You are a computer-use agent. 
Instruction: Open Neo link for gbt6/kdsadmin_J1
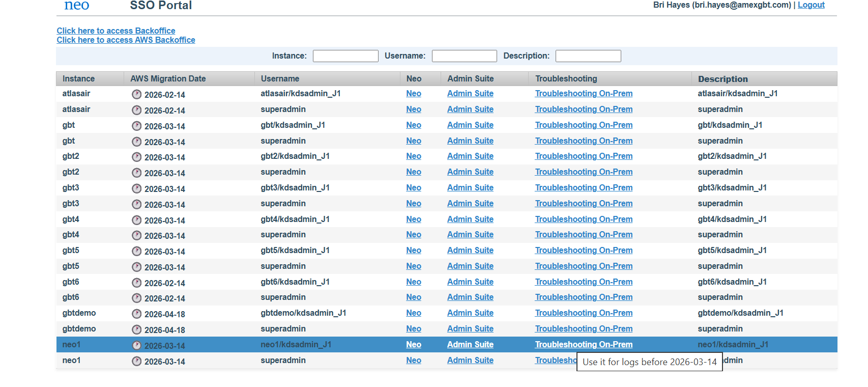coord(414,282)
